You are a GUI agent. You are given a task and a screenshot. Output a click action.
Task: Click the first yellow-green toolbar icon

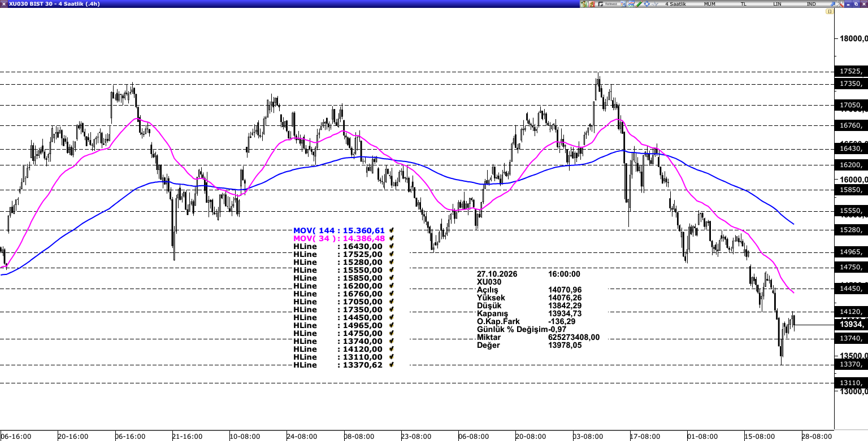point(584,4)
